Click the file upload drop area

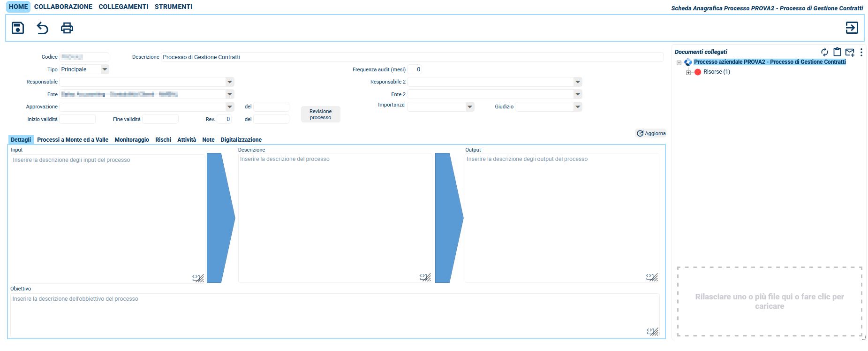pyautogui.click(x=769, y=301)
